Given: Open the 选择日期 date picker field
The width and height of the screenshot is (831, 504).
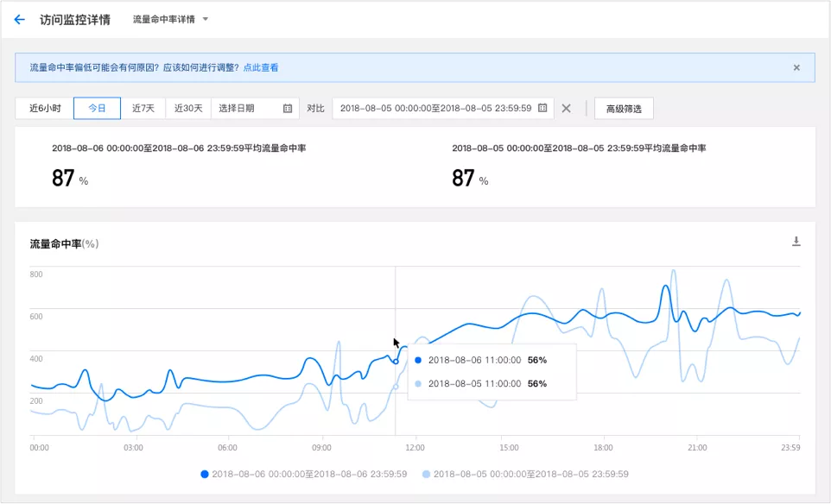Looking at the screenshot, I should pos(255,109).
